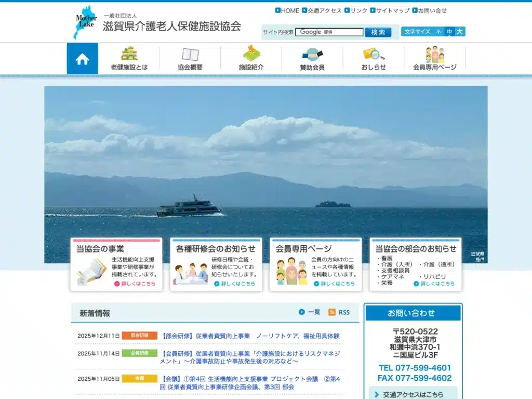The width and height of the screenshot is (532, 399).
Task: Click 詳しくはこちら in the 当協会の事業 card
Action: point(135,284)
